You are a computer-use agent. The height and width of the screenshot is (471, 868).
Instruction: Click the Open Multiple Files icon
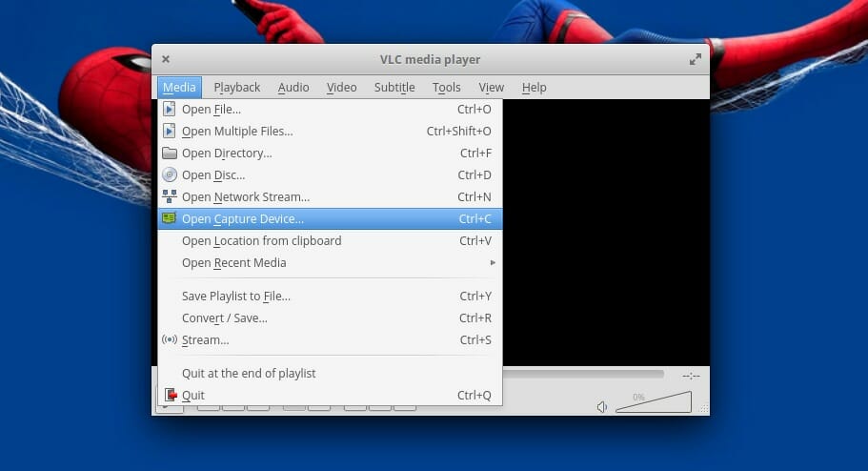tap(170, 132)
